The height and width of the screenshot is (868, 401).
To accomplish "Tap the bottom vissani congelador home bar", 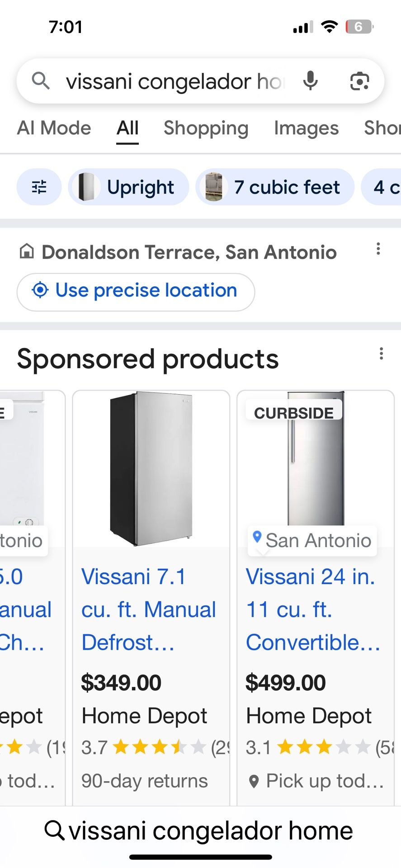I will (200, 830).
